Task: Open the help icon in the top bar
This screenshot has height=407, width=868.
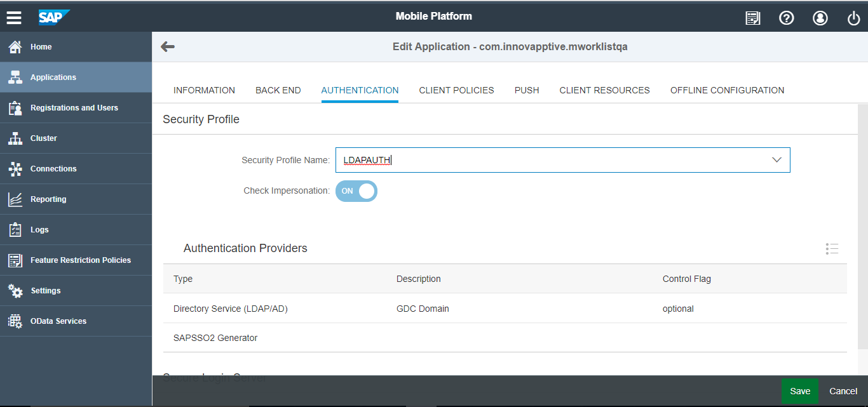Action: pos(787,18)
